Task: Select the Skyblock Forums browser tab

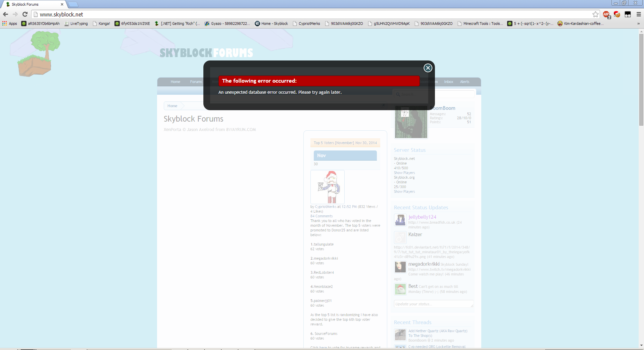Action: [x=34, y=4]
